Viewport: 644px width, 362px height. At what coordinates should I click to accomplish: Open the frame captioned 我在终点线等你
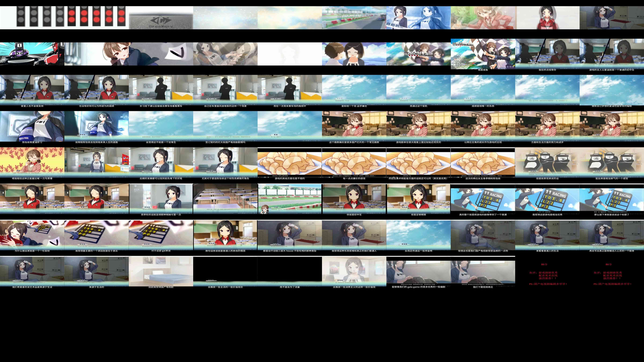click(x=548, y=54)
